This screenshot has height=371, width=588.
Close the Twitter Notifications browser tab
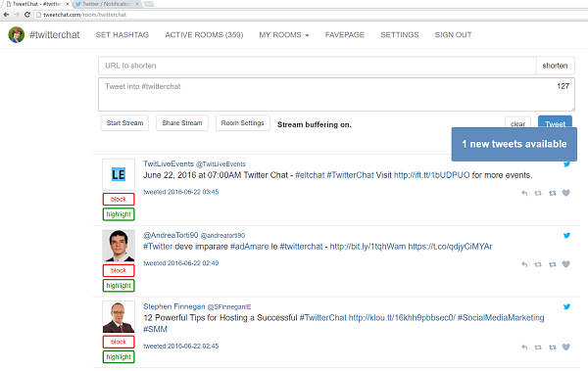[137, 4]
